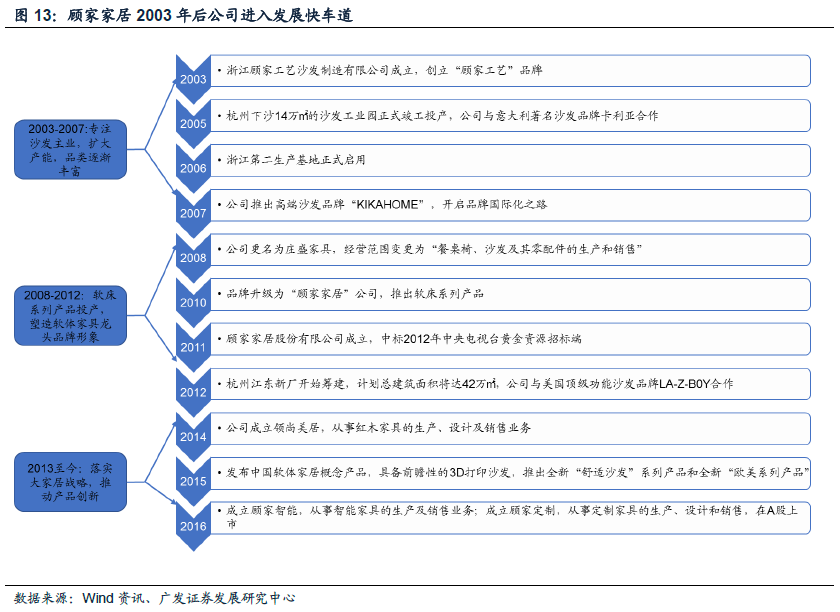The height and width of the screenshot is (612, 840).
Task: Select the 2003-2007 phase box
Action: coord(70,150)
